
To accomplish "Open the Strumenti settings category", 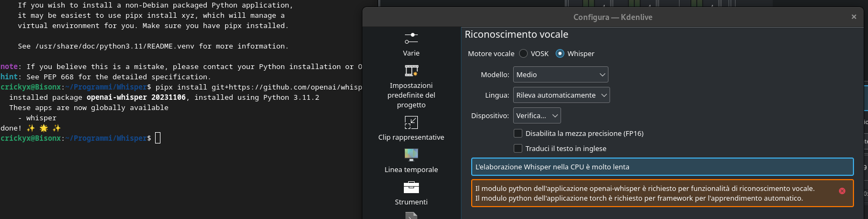I will click(411, 193).
